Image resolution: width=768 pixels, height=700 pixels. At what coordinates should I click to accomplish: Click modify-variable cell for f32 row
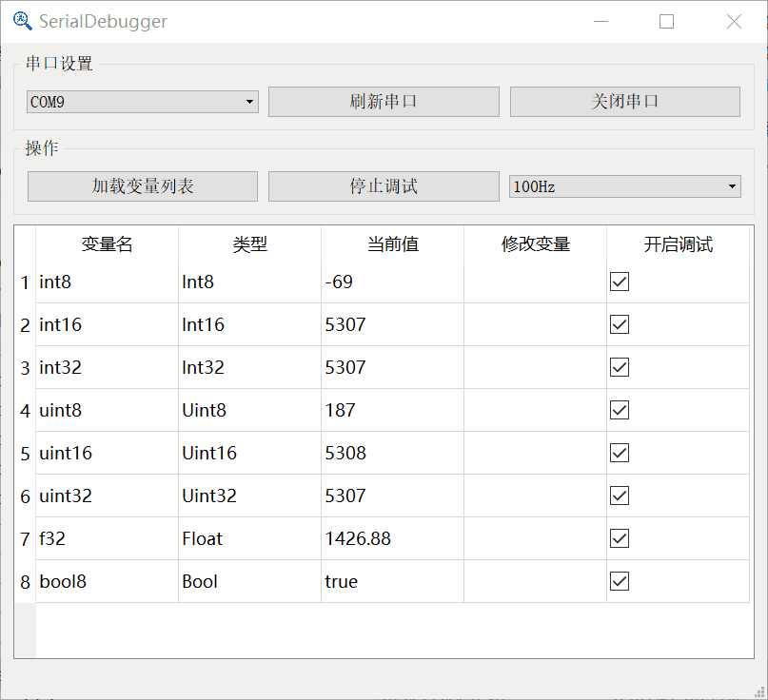pyautogui.click(x=535, y=538)
